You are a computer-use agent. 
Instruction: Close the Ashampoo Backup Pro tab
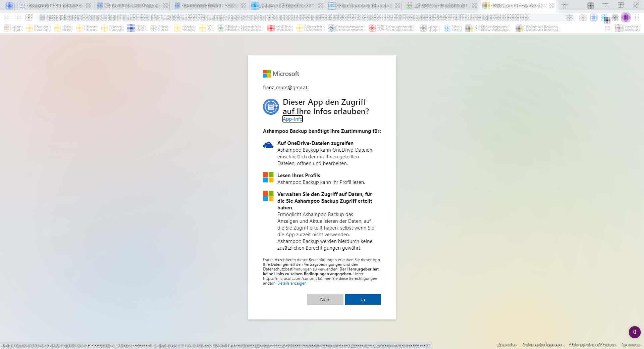[320, 6]
